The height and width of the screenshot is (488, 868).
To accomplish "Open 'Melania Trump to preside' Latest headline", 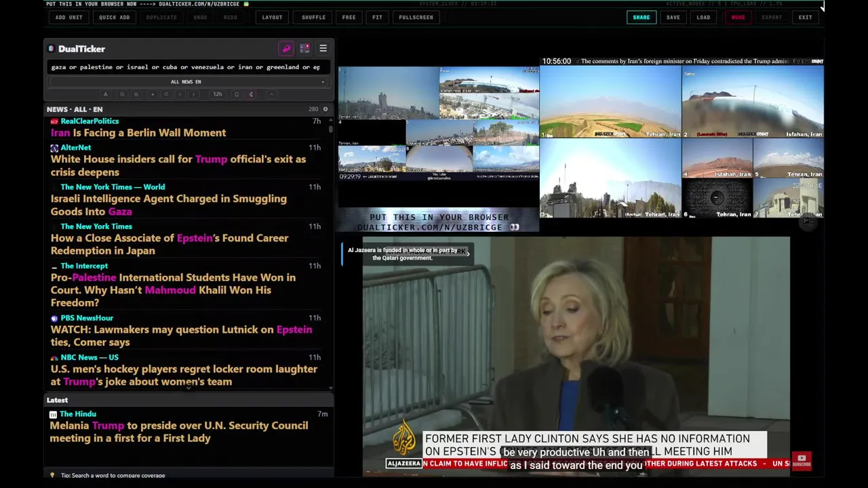I will point(179,432).
